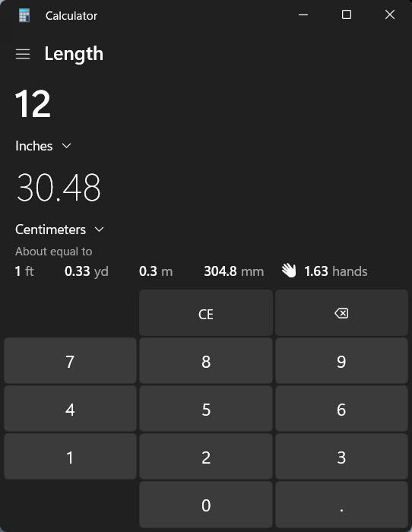Tap the number 5 key
Image resolution: width=412 pixels, height=532 pixels.
point(206,409)
